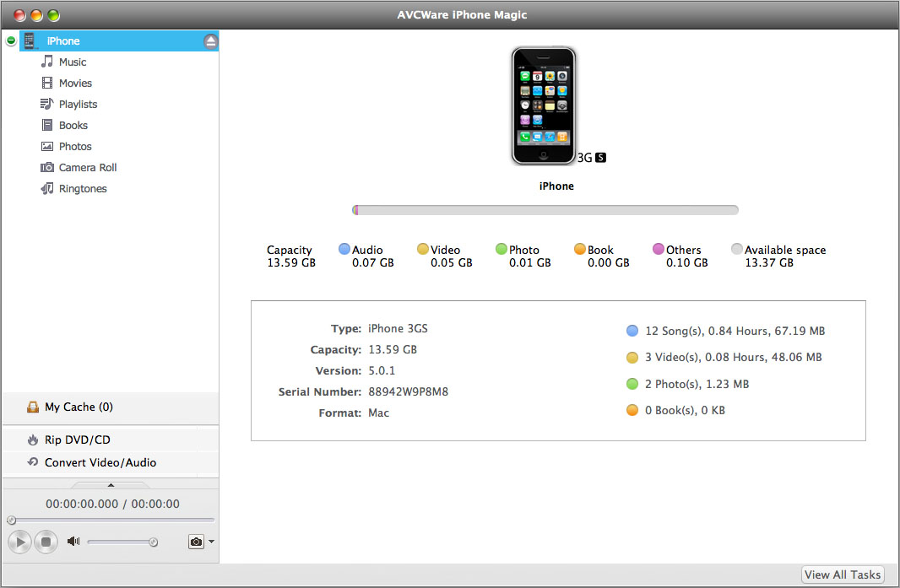
Task: Click the volume slider handle
Action: (154, 542)
